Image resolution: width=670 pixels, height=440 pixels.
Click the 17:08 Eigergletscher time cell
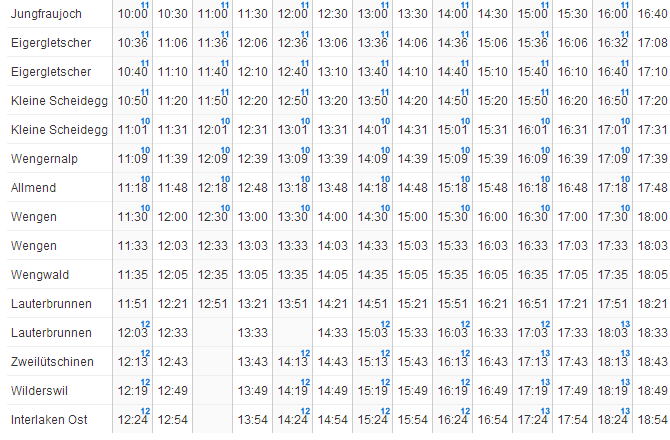(x=652, y=43)
